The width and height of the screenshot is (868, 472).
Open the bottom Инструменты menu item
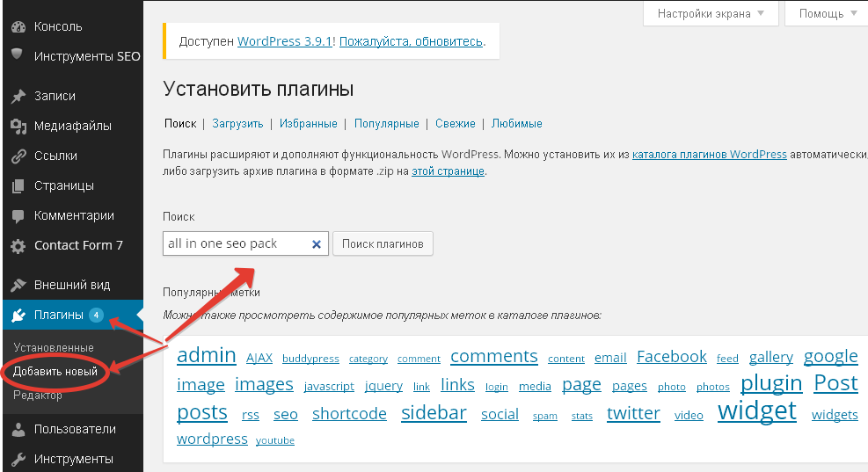pyautogui.click(x=73, y=459)
